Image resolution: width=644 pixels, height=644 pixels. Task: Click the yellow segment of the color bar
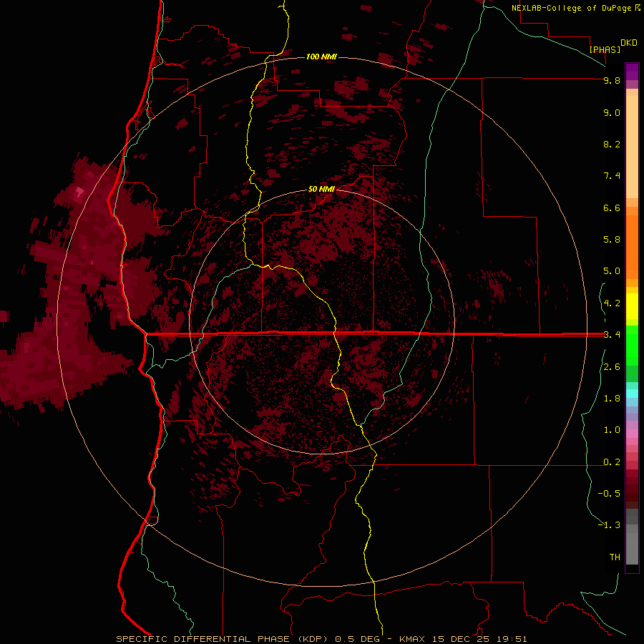(632, 306)
